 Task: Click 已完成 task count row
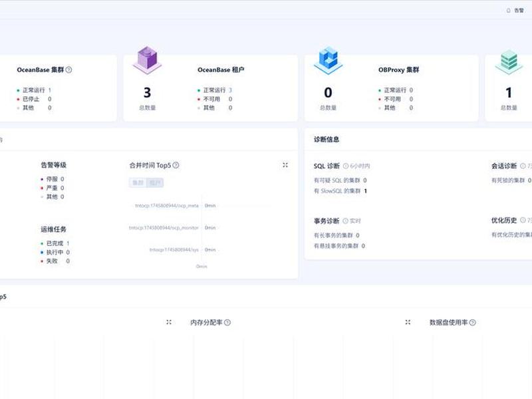(x=55, y=243)
